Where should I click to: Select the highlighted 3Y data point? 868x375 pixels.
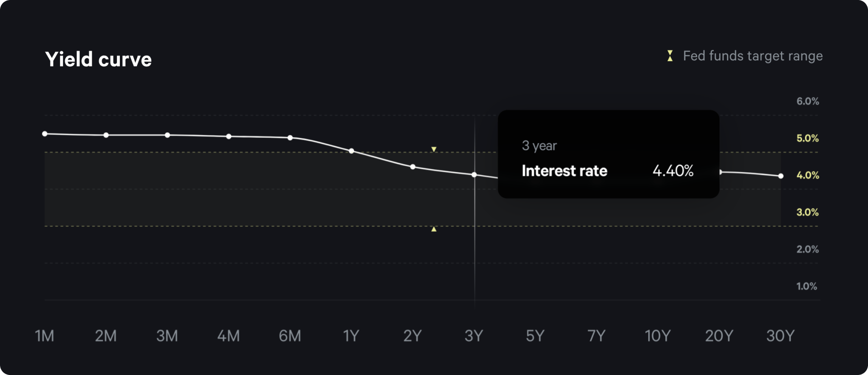(474, 175)
